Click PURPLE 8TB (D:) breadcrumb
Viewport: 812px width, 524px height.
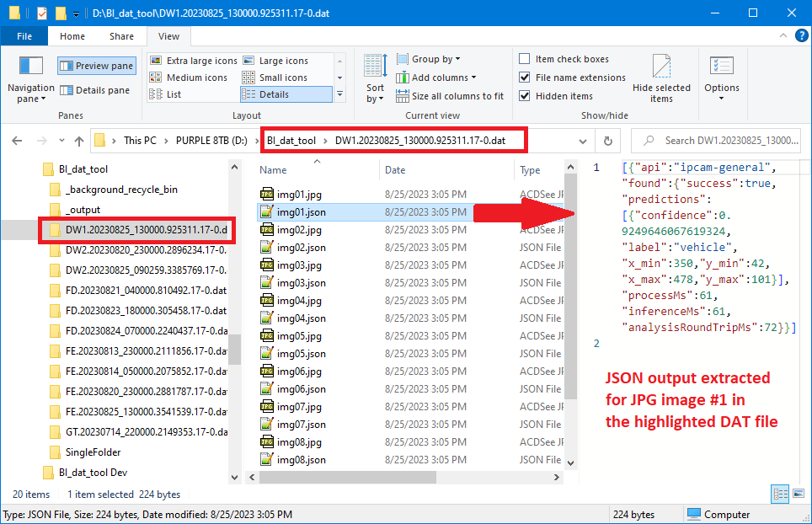[211, 141]
